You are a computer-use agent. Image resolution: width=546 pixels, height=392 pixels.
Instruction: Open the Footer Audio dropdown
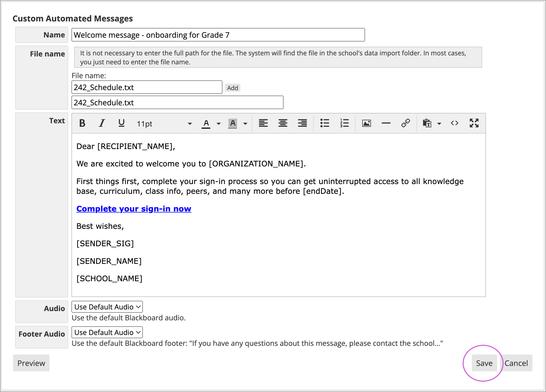coord(107,332)
